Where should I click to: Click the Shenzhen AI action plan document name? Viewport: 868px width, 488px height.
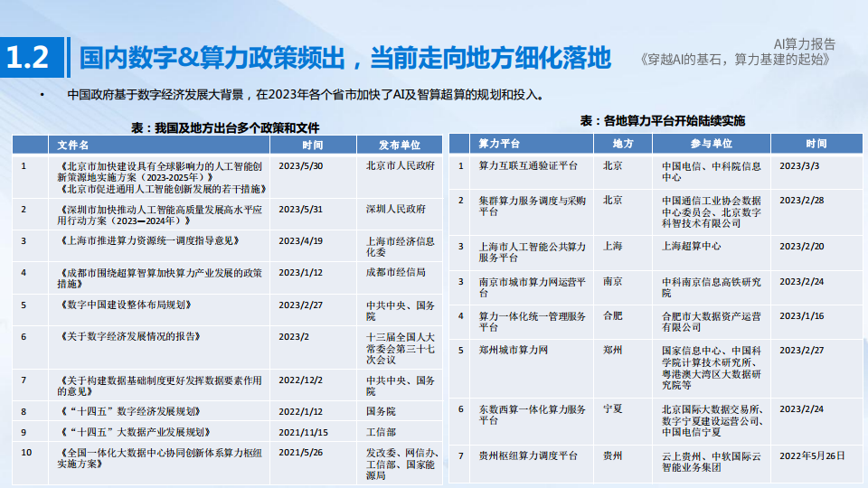159,215
